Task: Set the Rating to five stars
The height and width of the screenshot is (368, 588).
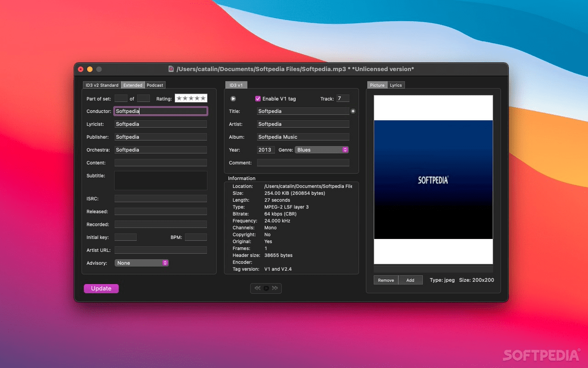Action: pyautogui.click(x=202, y=98)
